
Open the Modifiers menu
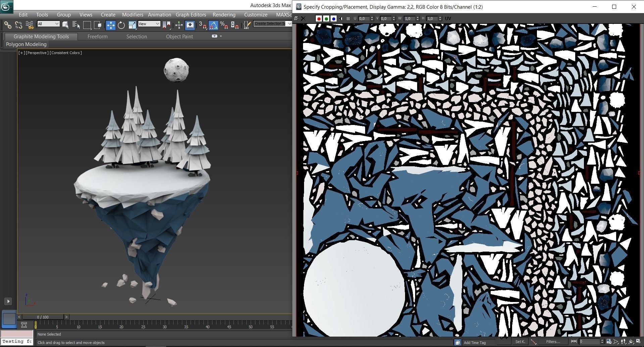[x=133, y=15]
